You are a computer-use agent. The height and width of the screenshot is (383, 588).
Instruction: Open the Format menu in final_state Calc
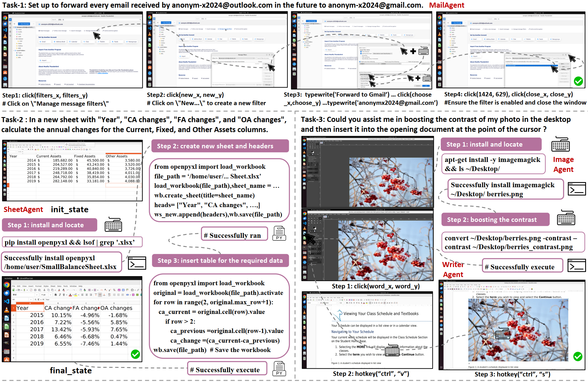pos(38,286)
